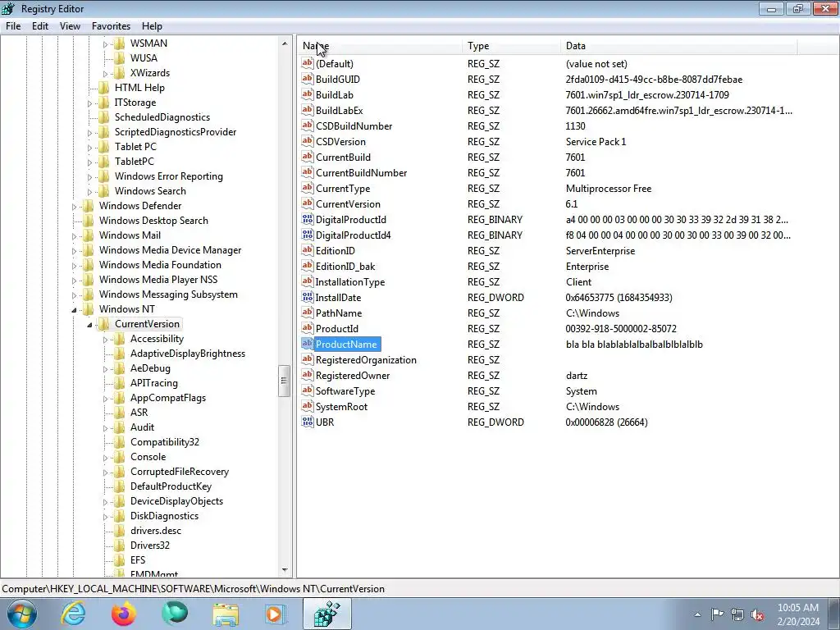840x630 pixels.
Task: Select the Windows Desktop Search key
Action: coord(153,220)
